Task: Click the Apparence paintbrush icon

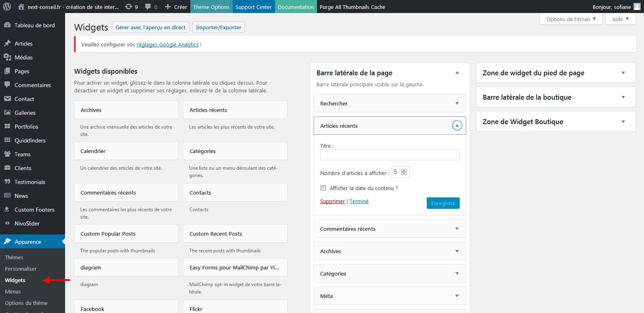Action: [7, 241]
